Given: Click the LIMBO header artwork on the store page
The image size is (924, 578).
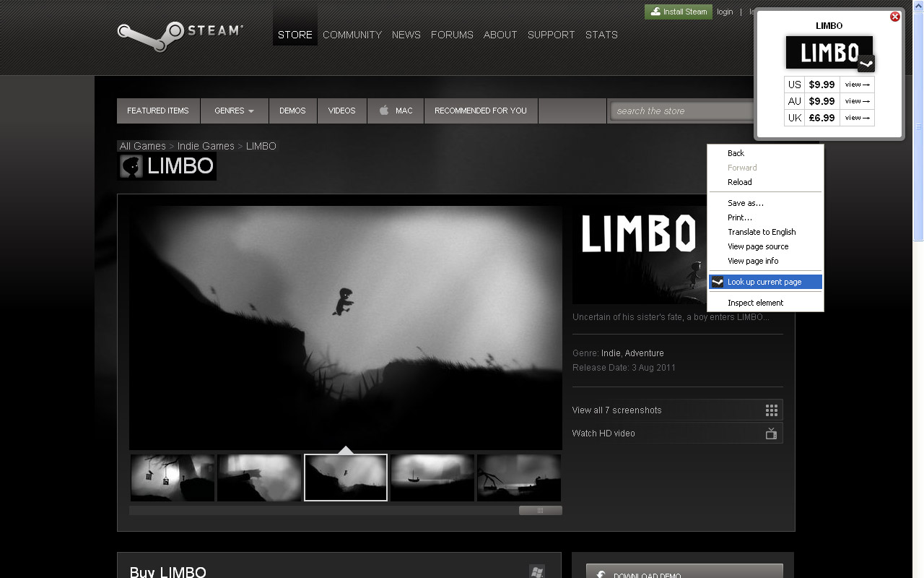Looking at the screenshot, I should (x=640, y=254).
